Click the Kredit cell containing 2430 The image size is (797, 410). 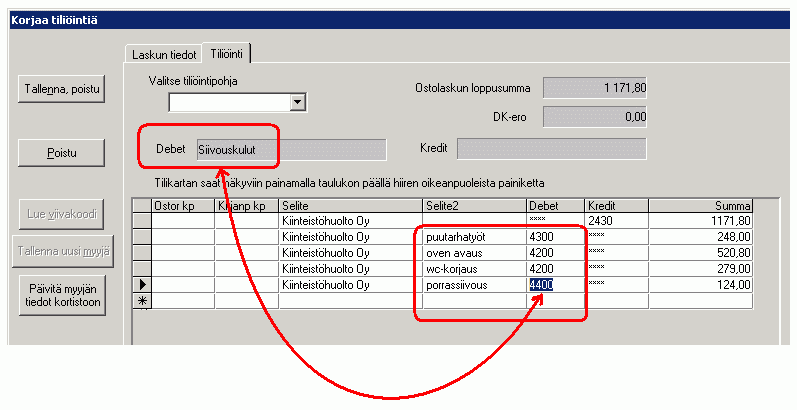click(616, 221)
